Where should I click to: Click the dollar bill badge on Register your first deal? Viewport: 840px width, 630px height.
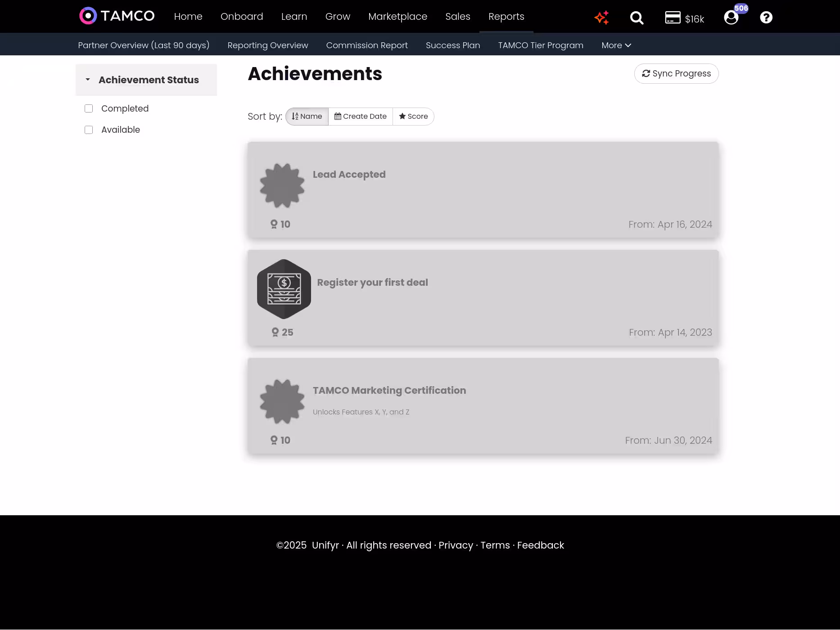(x=284, y=289)
